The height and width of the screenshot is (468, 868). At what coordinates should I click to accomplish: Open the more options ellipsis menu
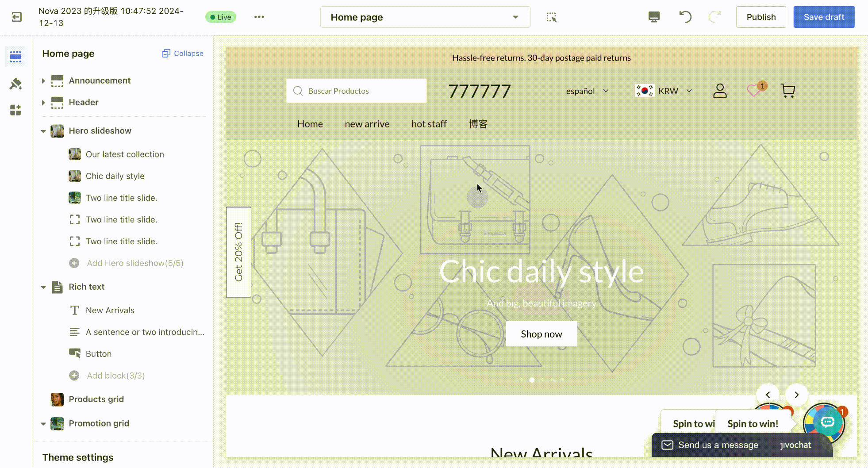pos(259,17)
